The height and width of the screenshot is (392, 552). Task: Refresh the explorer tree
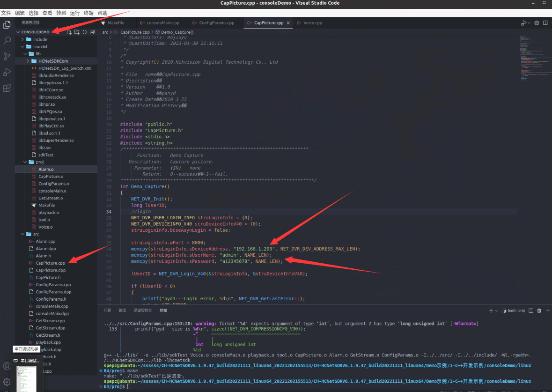click(84, 32)
